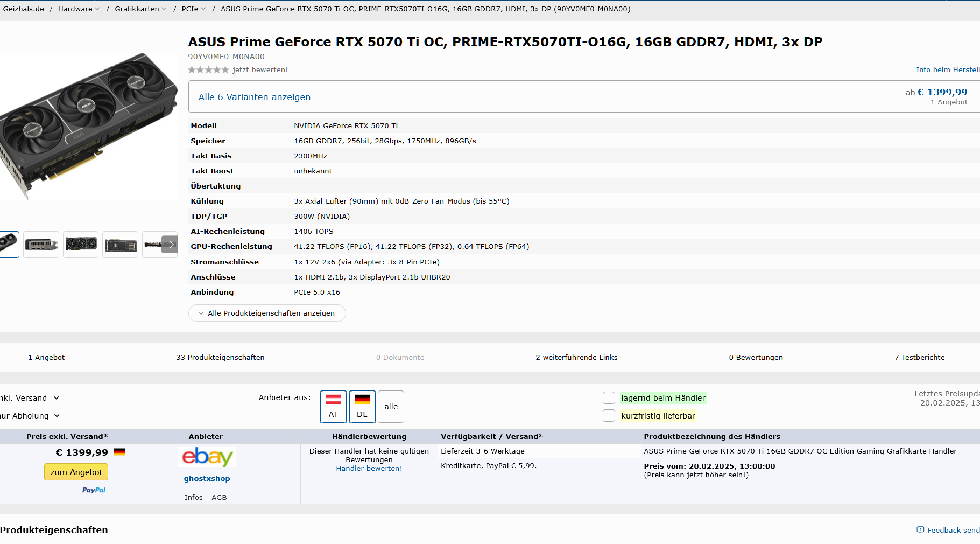
Task: Open the ghostxshop merchant link
Action: (x=207, y=478)
